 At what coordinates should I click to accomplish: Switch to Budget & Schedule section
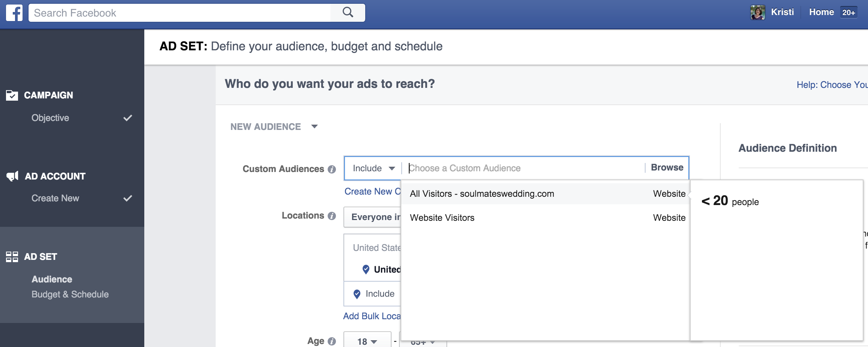(70, 294)
